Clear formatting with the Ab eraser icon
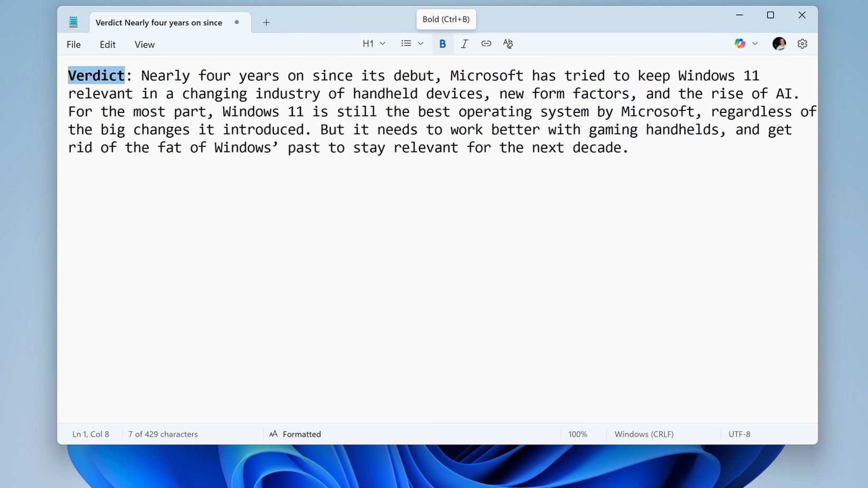The image size is (868, 488). (x=508, y=43)
